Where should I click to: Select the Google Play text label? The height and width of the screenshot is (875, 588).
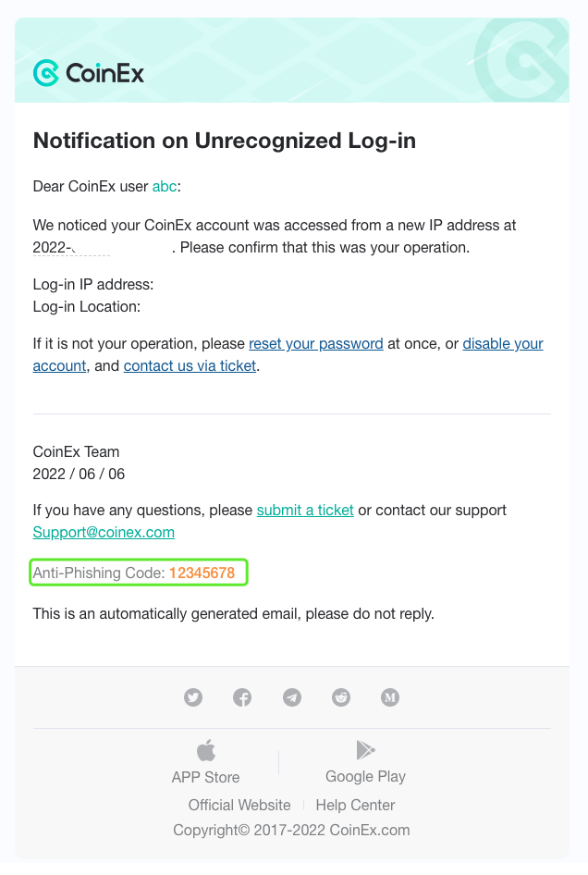coord(365,776)
